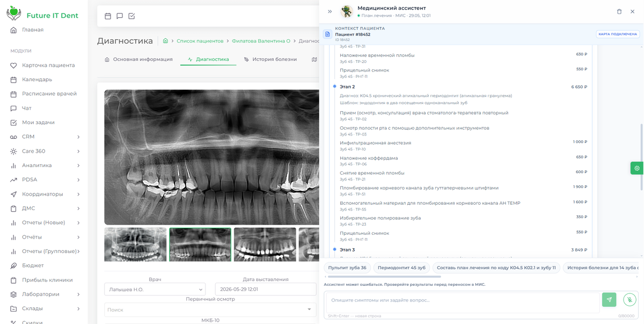Click the medical assistant avatar
Viewport: 644px width, 324px height.
click(347, 11)
